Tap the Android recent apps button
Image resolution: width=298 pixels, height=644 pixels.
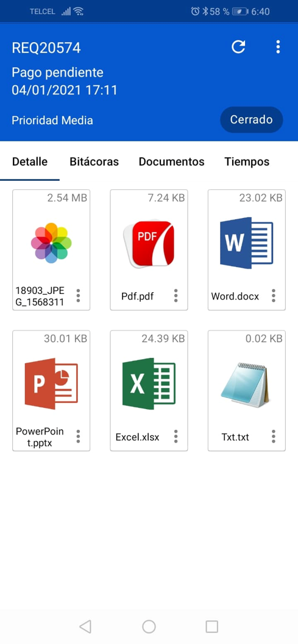(x=211, y=627)
